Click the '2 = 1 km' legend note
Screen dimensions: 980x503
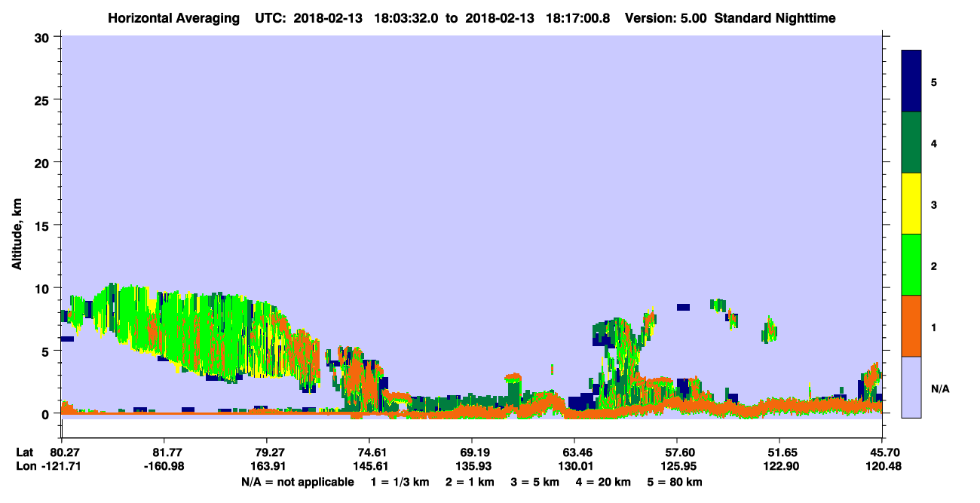pyautogui.click(x=470, y=482)
